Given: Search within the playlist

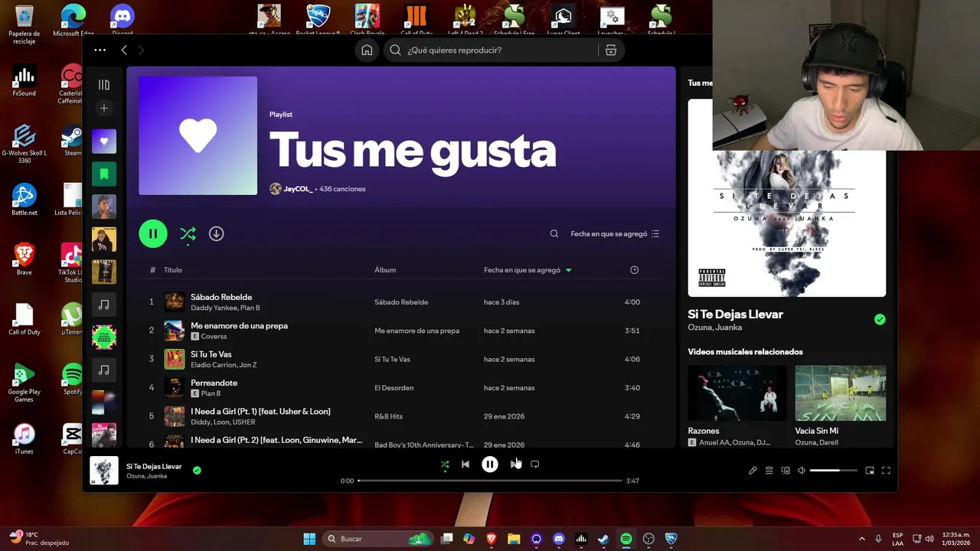Looking at the screenshot, I should point(554,234).
